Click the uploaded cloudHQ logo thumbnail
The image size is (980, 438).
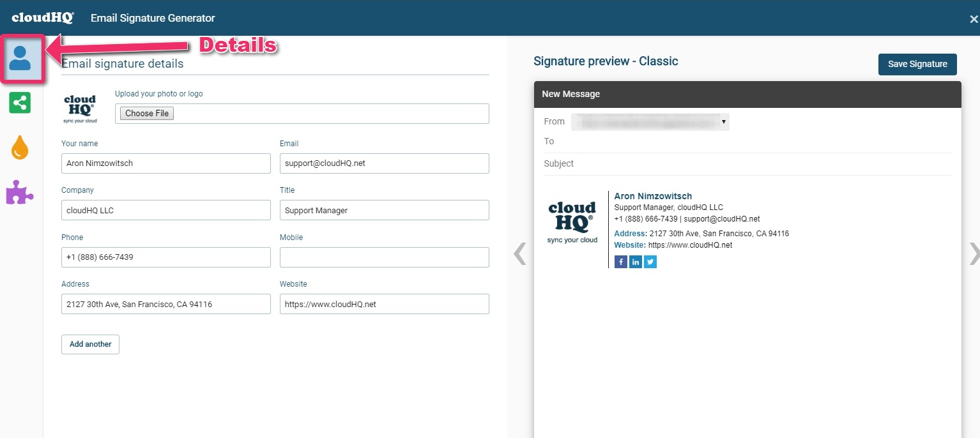[80, 107]
